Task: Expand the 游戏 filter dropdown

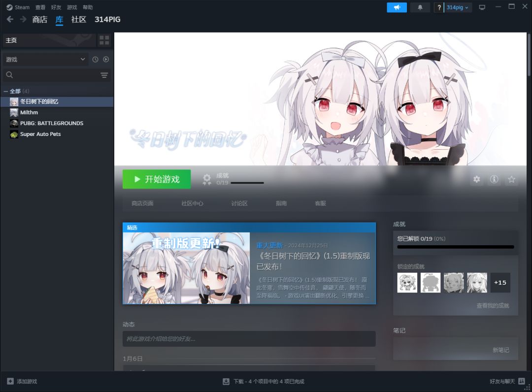Action: click(x=45, y=60)
